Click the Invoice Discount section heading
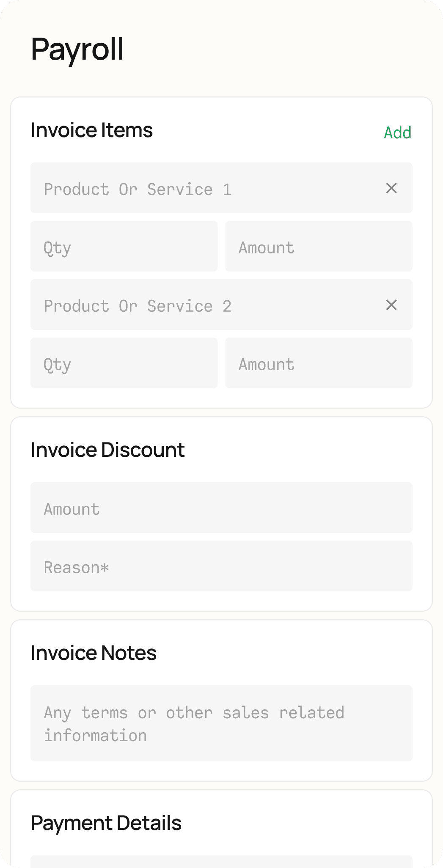Image resolution: width=443 pixels, height=868 pixels. click(107, 450)
